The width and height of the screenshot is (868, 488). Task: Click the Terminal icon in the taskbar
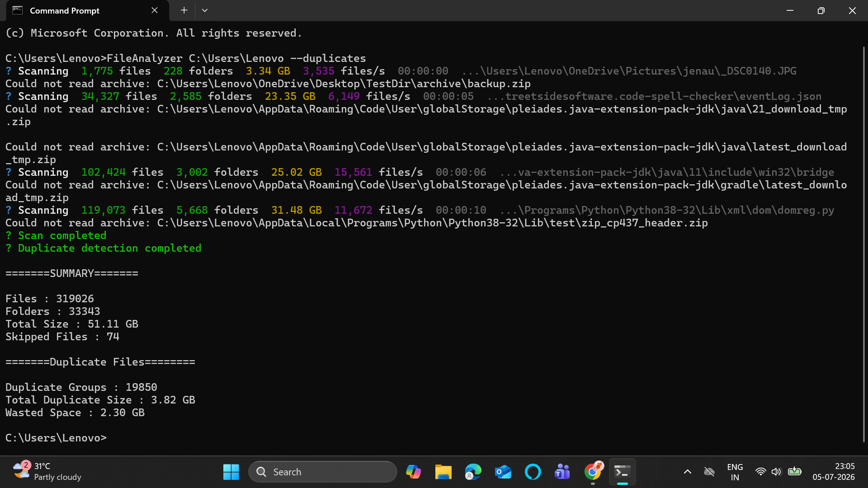(x=623, y=472)
